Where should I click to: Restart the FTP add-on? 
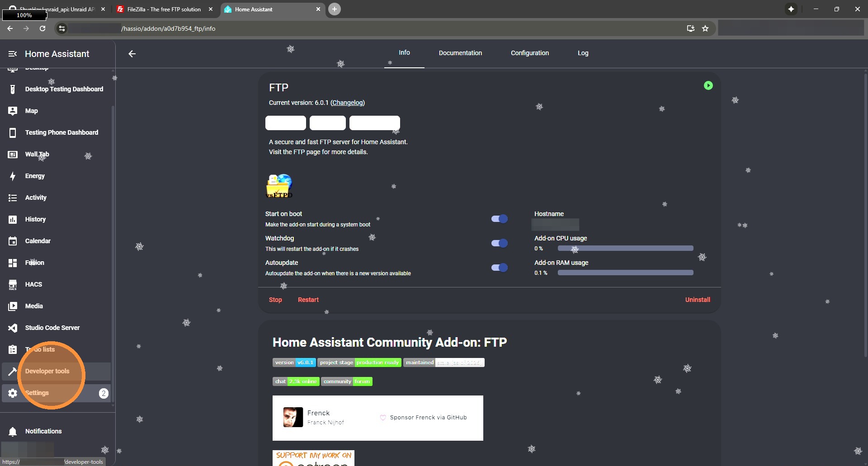[x=308, y=300]
